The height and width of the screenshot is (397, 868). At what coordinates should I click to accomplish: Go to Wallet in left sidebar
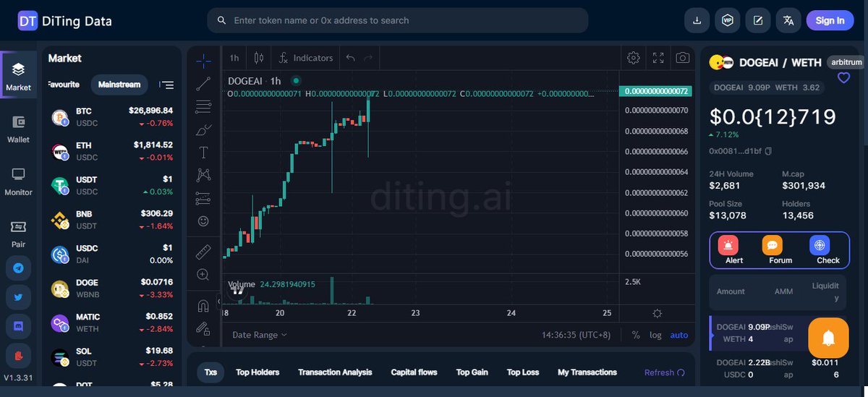[19, 129]
